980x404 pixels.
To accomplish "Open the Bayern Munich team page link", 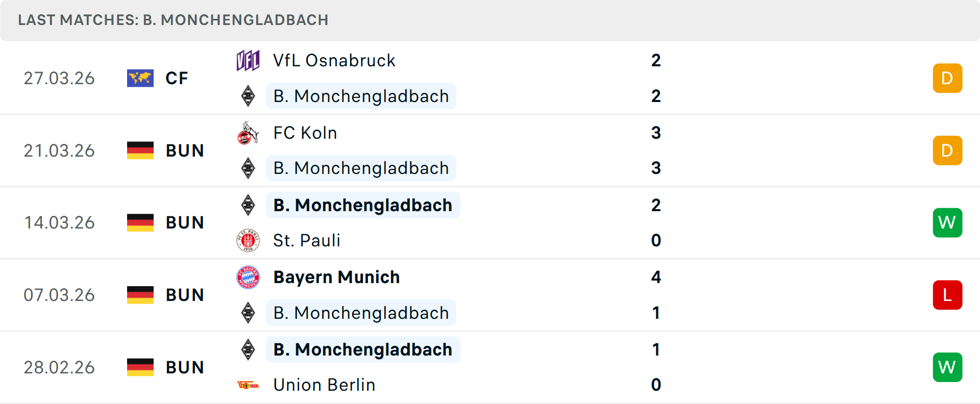I will [x=336, y=277].
